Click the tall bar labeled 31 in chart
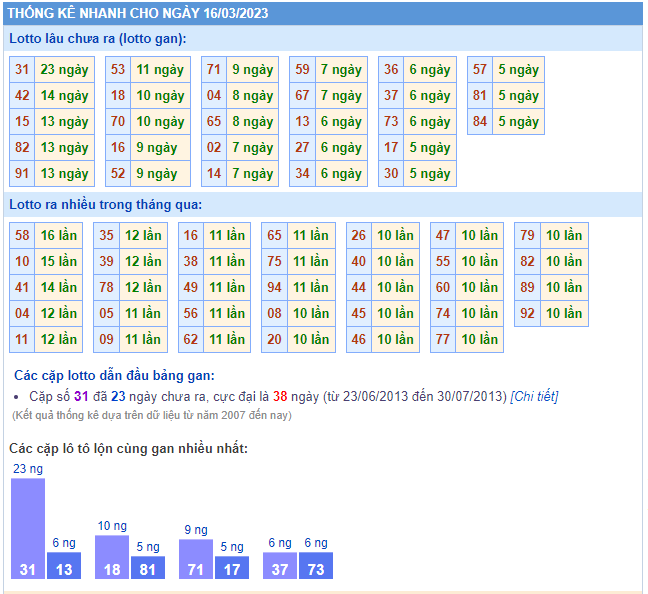 28,528
